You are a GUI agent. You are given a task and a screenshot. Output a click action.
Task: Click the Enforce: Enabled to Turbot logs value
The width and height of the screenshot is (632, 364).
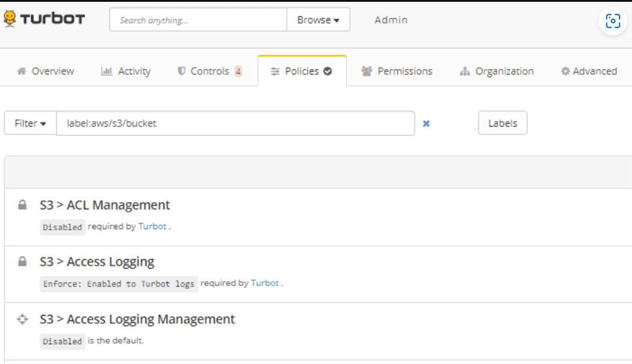[x=119, y=284]
